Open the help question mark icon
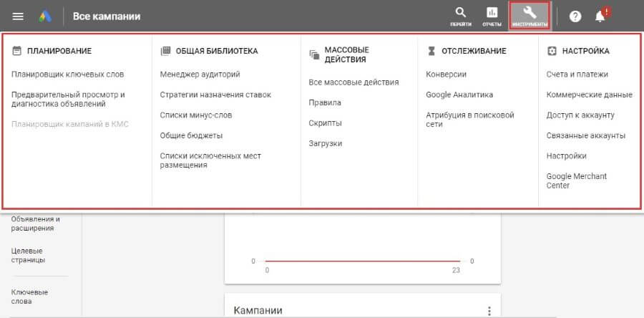Screen dimensions: 644x318 575,16
